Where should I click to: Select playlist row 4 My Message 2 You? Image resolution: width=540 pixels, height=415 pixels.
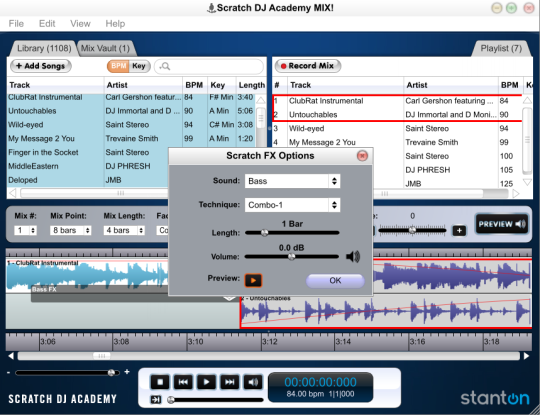click(x=397, y=142)
